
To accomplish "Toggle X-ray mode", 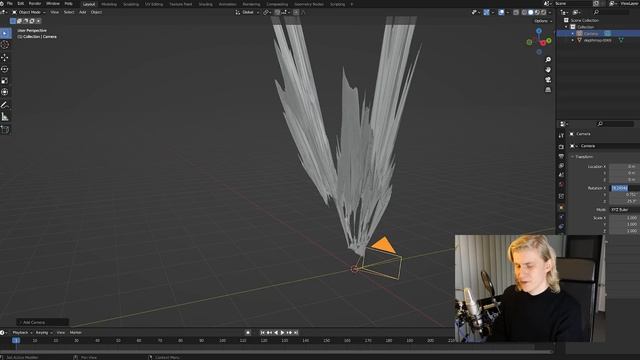I will pos(516,12).
